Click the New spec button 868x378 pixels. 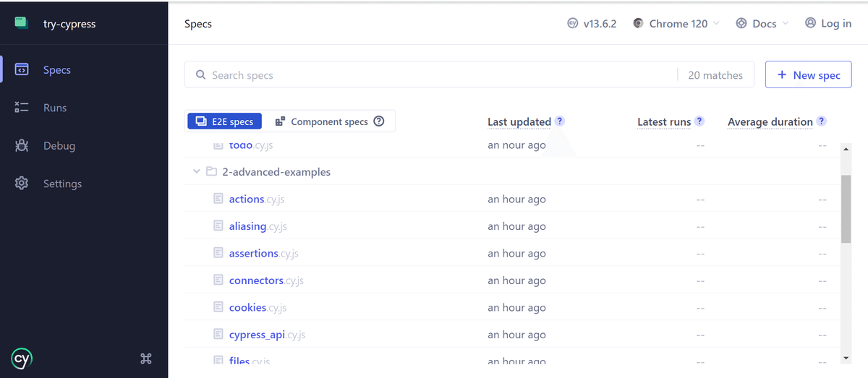[x=808, y=75]
